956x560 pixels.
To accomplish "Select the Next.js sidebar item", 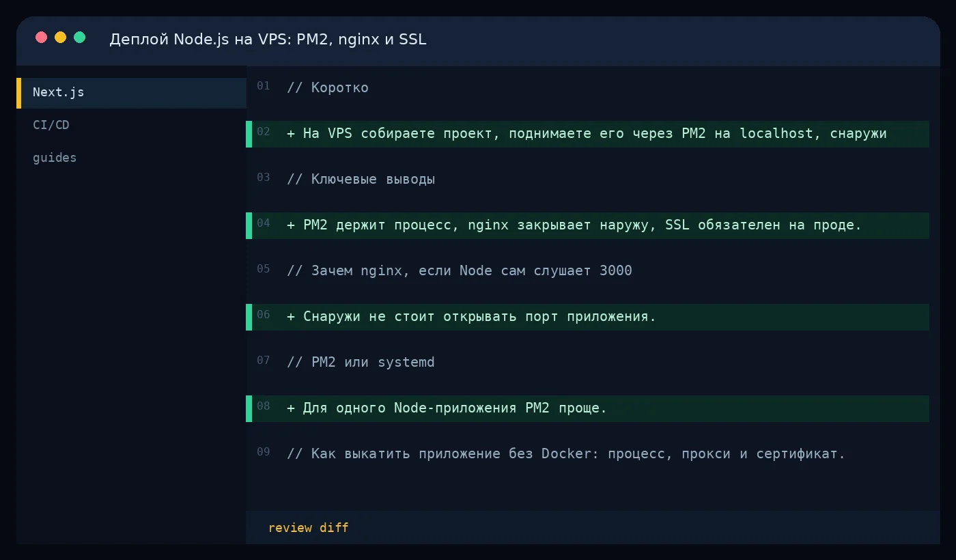I will click(131, 93).
